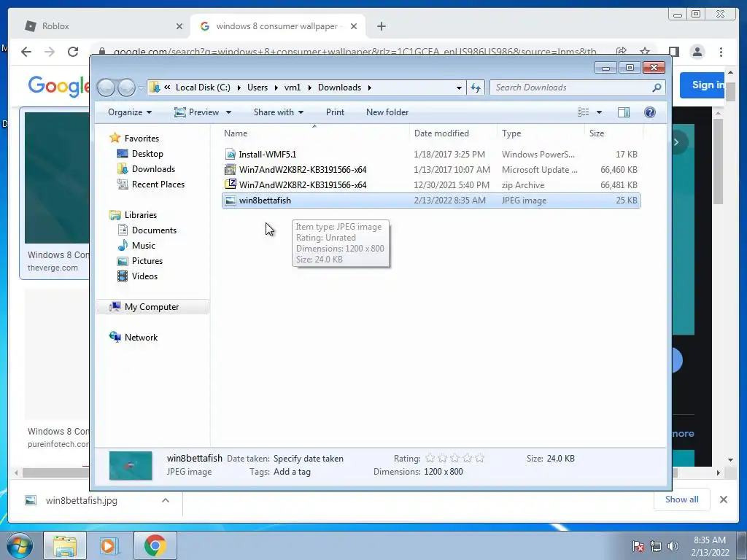The width and height of the screenshot is (747, 560).
Task: Select the zip archive file icon
Action: (230, 184)
